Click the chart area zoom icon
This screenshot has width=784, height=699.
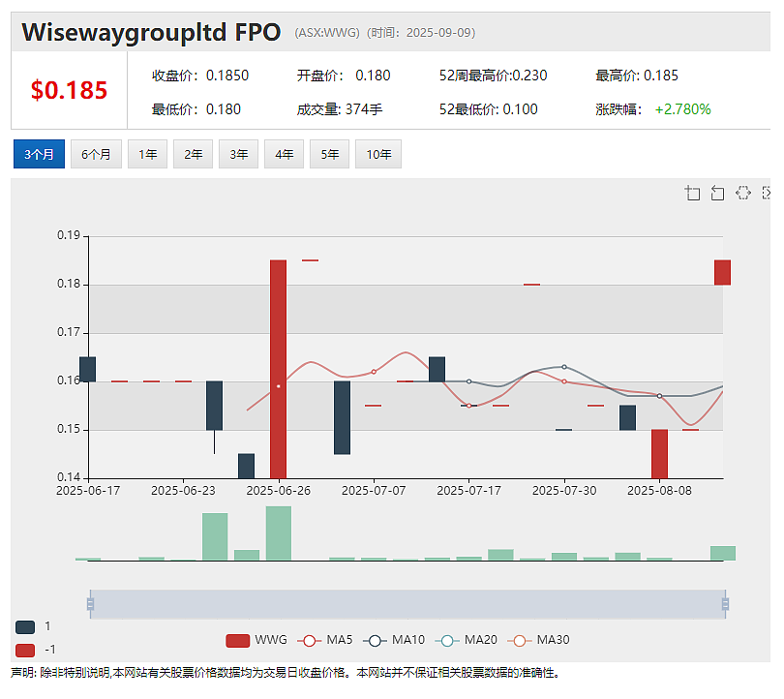(x=692, y=193)
